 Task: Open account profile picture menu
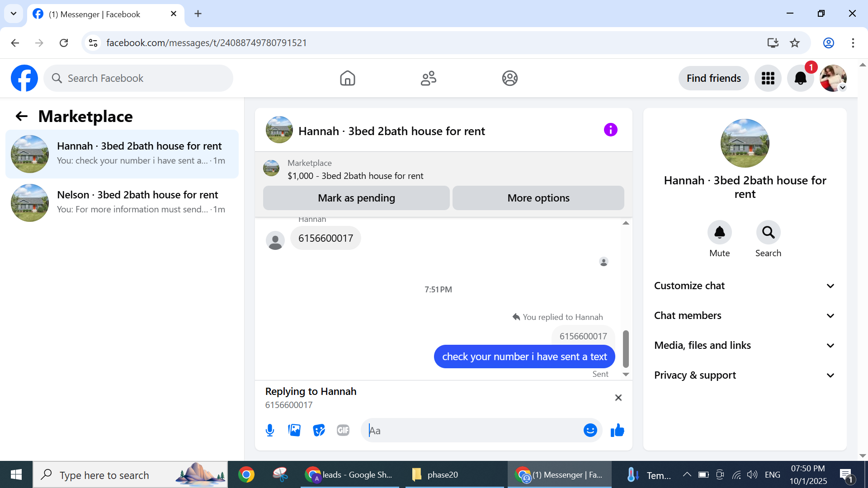coord(833,78)
